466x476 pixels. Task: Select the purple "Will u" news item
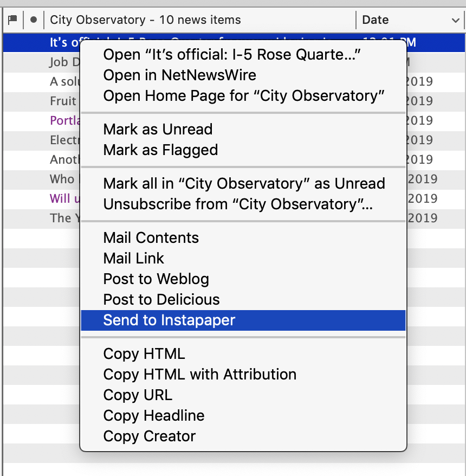tap(41, 199)
